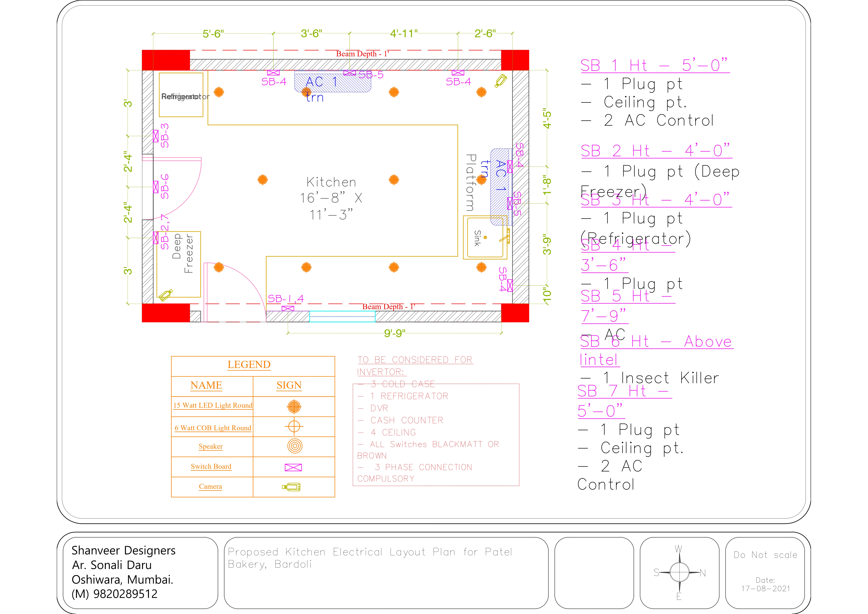
Task: Click the 9'-9" dimension label
Action: click(x=394, y=333)
